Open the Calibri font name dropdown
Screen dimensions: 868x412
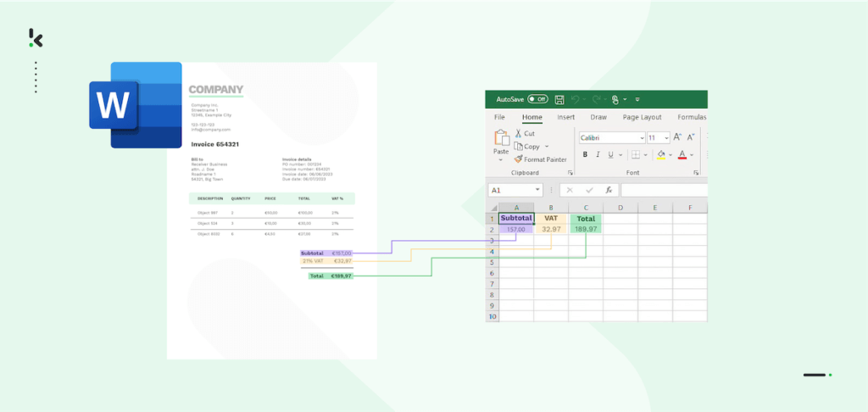coord(641,137)
